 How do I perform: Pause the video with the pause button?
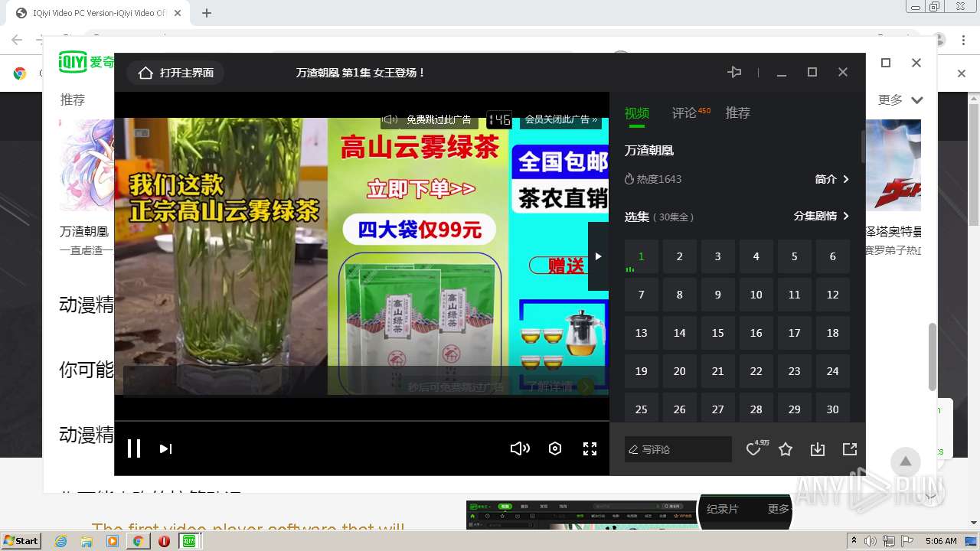(x=134, y=449)
